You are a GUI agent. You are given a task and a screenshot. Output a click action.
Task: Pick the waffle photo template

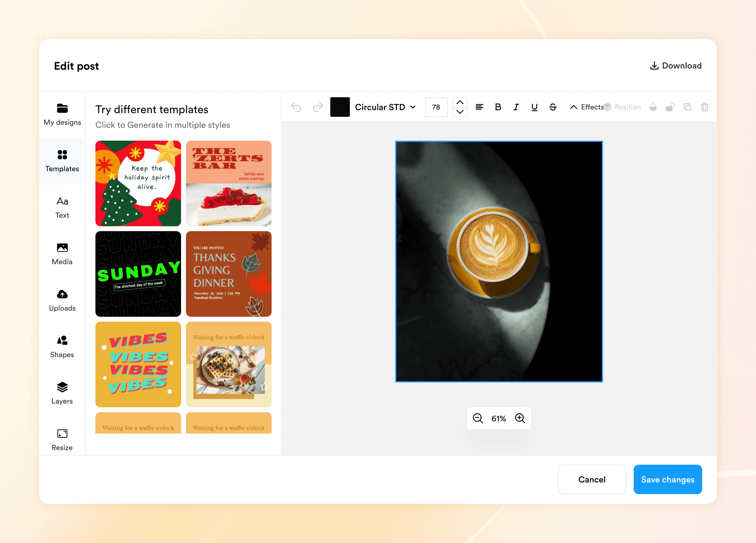229,364
